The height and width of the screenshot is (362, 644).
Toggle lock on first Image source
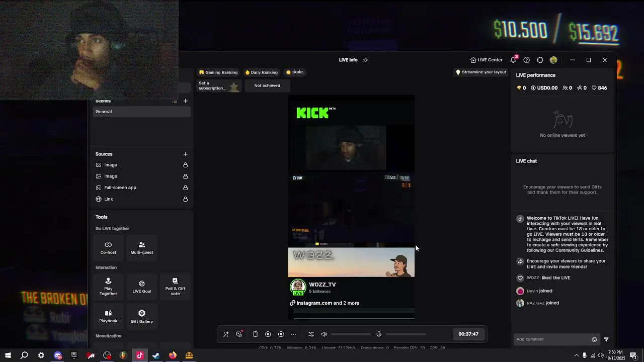[x=185, y=165]
